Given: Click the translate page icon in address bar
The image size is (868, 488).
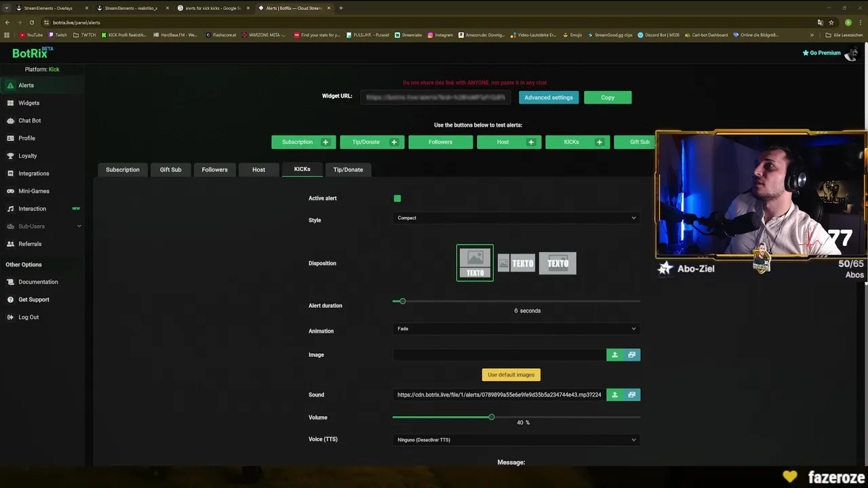Looking at the screenshot, I should tap(820, 22).
